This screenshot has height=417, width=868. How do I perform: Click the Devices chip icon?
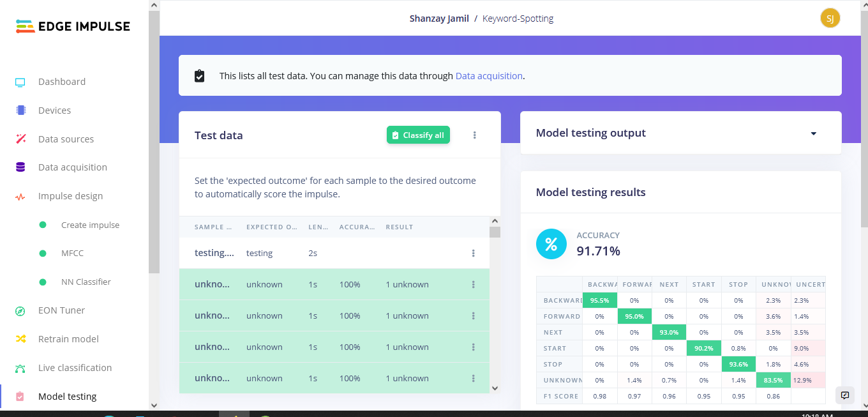(x=20, y=110)
